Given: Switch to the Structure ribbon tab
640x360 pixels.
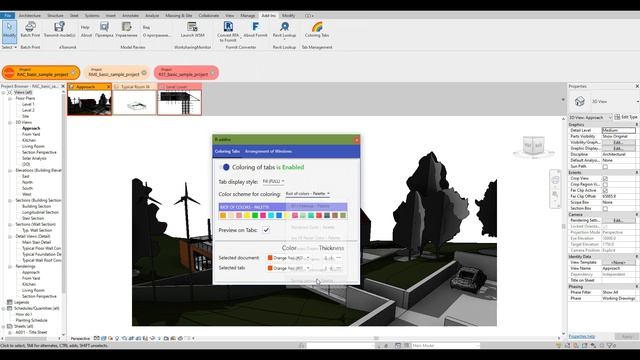Looking at the screenshot, I should tap(56, 16).
